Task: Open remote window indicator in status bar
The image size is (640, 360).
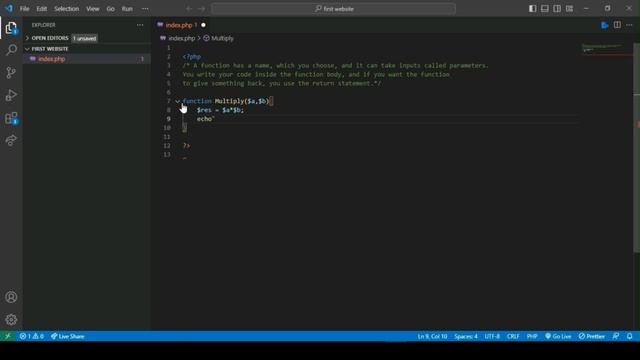Action: pos(8,336)
